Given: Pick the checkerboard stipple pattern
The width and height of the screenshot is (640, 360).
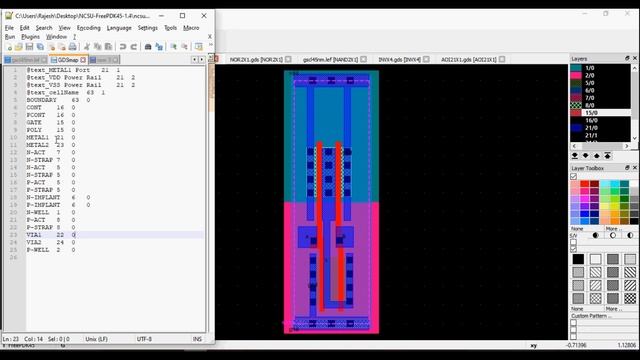Looking at the screenshot, I should 630,298.
